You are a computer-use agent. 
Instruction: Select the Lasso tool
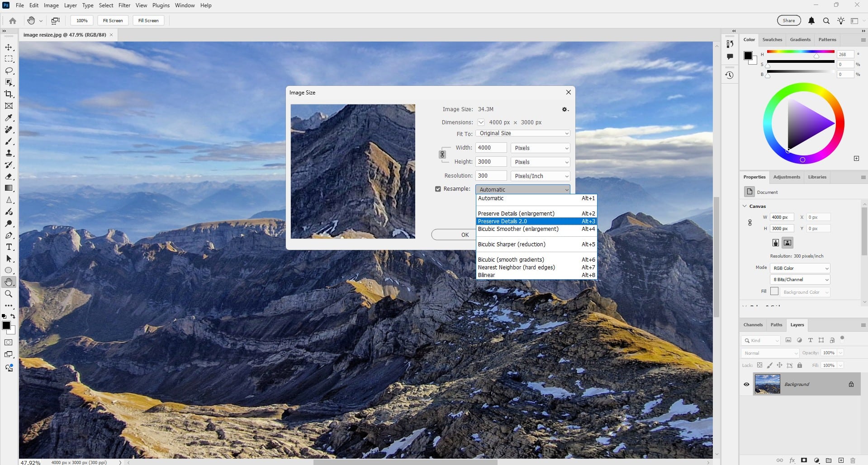[9, 71]
